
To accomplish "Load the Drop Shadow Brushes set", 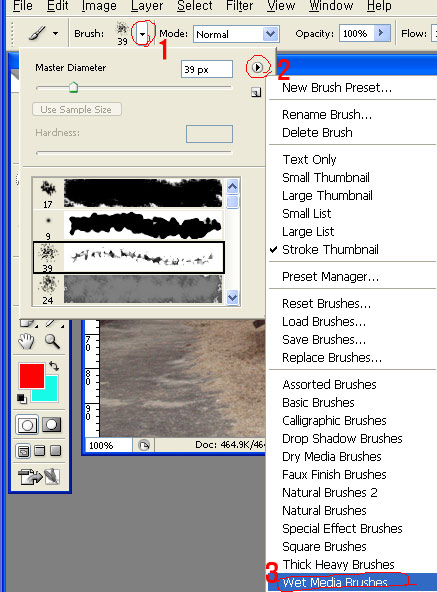I will tap(342, 439).
